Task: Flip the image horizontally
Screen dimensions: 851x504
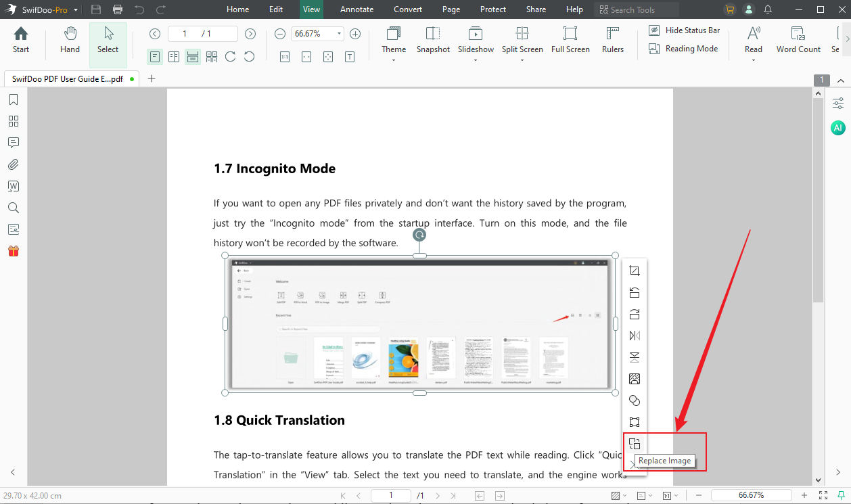Action: [x=634, y=336]
